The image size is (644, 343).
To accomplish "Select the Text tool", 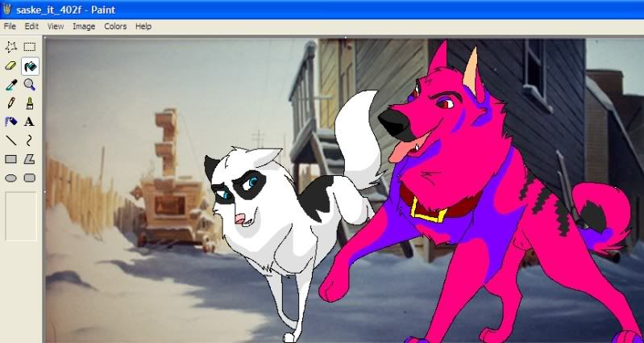I will click(30, 122).
